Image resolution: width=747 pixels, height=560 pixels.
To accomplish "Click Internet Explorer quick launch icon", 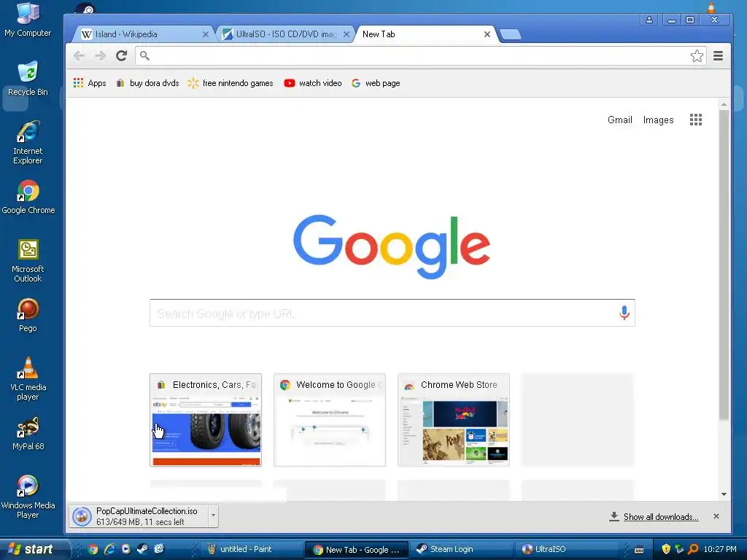I will point(109,549).
